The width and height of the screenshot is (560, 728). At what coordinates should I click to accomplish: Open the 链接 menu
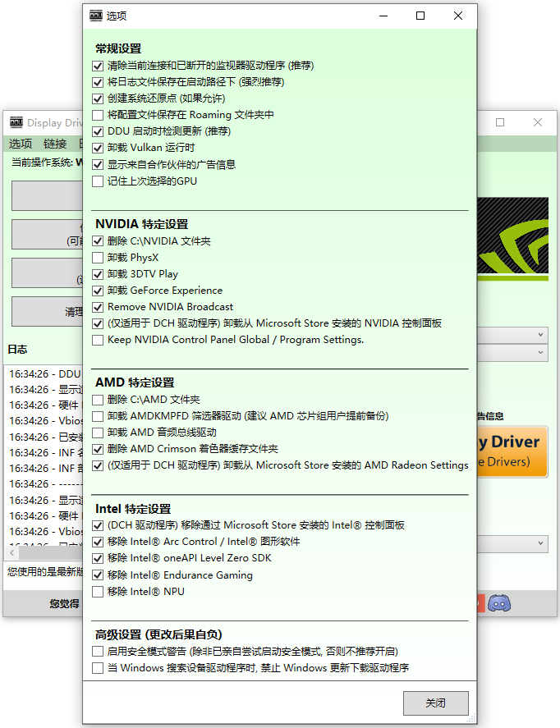[55, 144]
